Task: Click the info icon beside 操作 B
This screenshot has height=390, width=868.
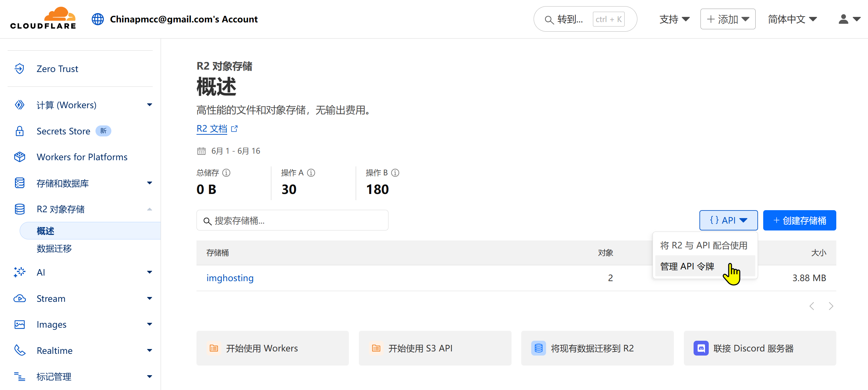Action: [395, 173]
